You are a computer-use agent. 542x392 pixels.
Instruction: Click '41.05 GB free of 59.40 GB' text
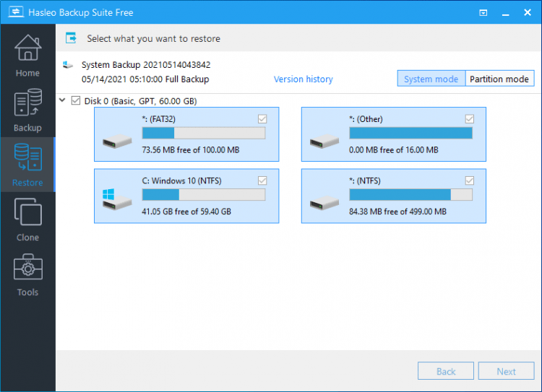[x=186, y=212]
